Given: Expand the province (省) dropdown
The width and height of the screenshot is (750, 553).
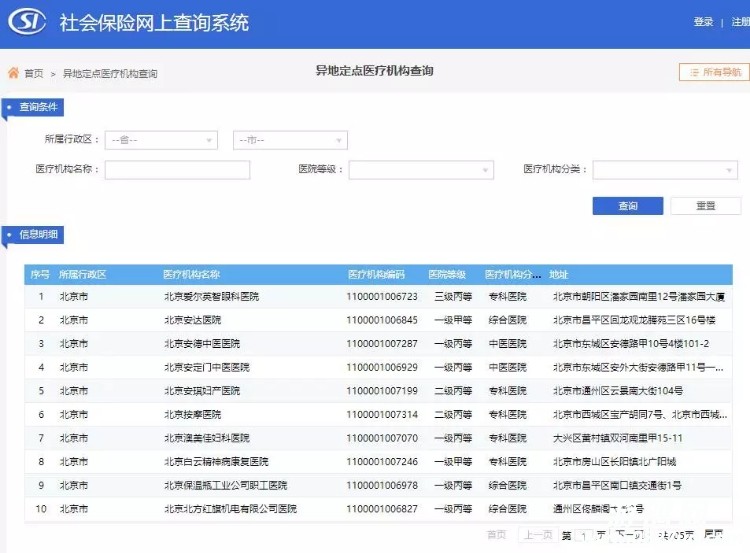Looking at the screenshot, I should click(160, 140).
